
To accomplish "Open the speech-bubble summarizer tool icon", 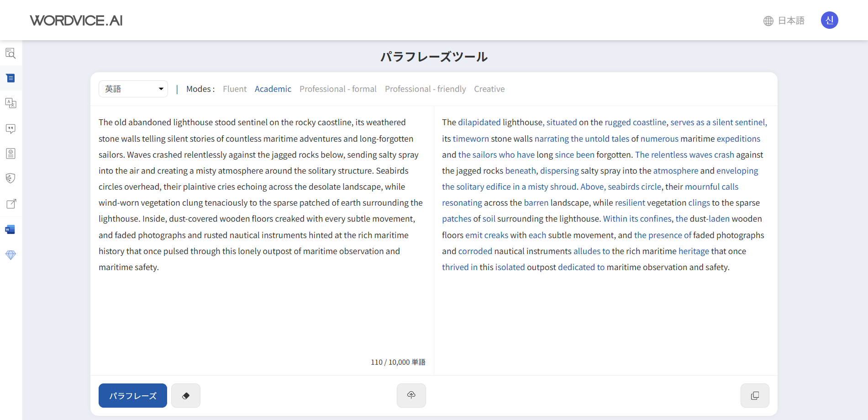I will (x=10, y=128).
